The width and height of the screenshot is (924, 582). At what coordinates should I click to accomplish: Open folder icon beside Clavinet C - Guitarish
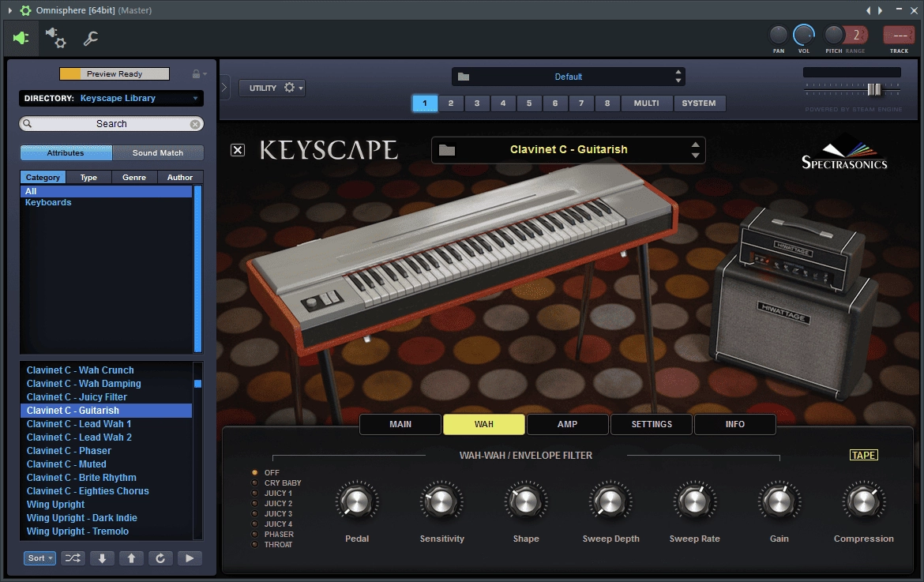447,150
